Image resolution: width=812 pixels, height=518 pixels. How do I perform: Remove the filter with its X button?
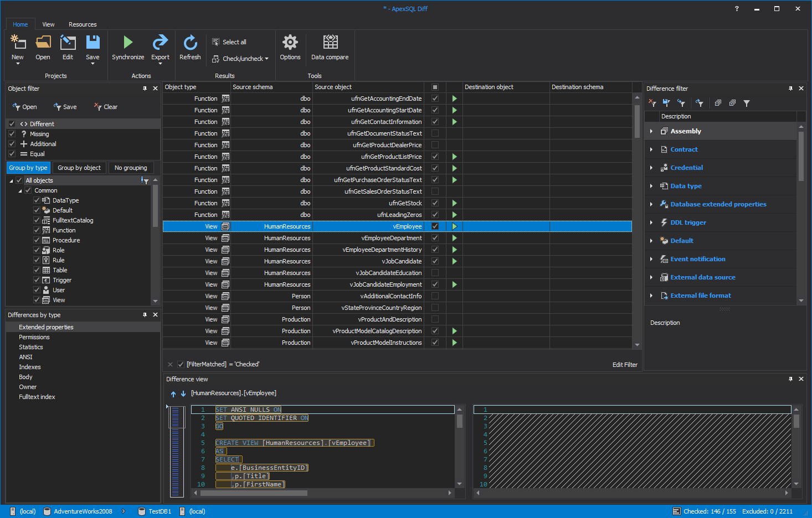coord(170,364)
